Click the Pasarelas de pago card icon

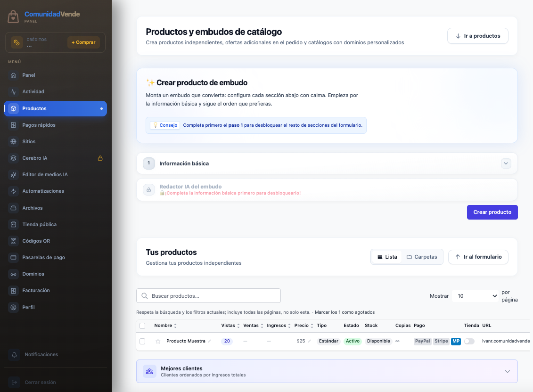pyautogui.click(x=13, y=257)
